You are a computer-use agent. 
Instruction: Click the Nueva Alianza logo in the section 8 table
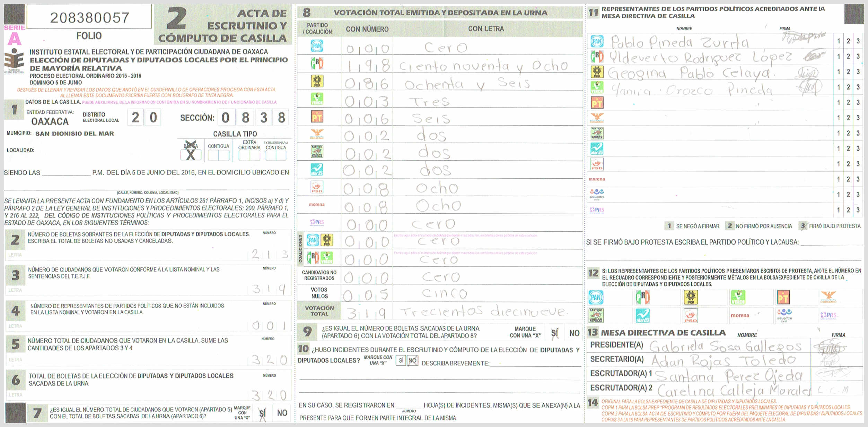(x=317, y=170)
